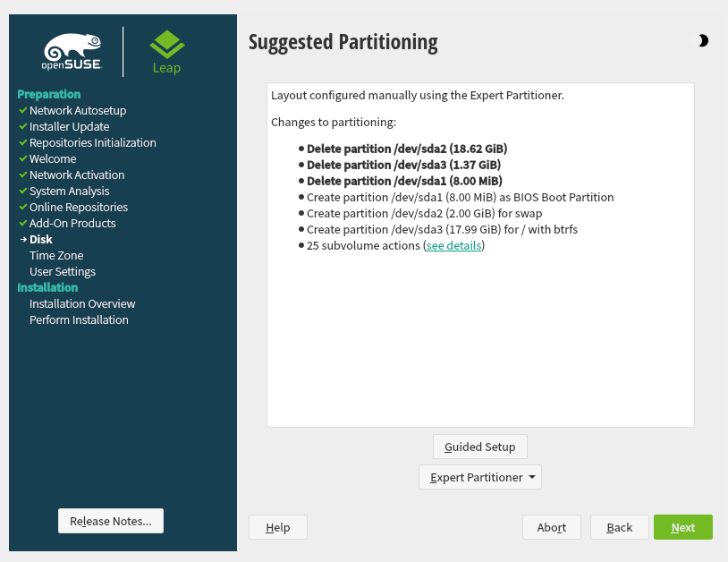Open the Release Notes
Screen dimensions: 728x562
pyautogui.click(x=110, y=520)
